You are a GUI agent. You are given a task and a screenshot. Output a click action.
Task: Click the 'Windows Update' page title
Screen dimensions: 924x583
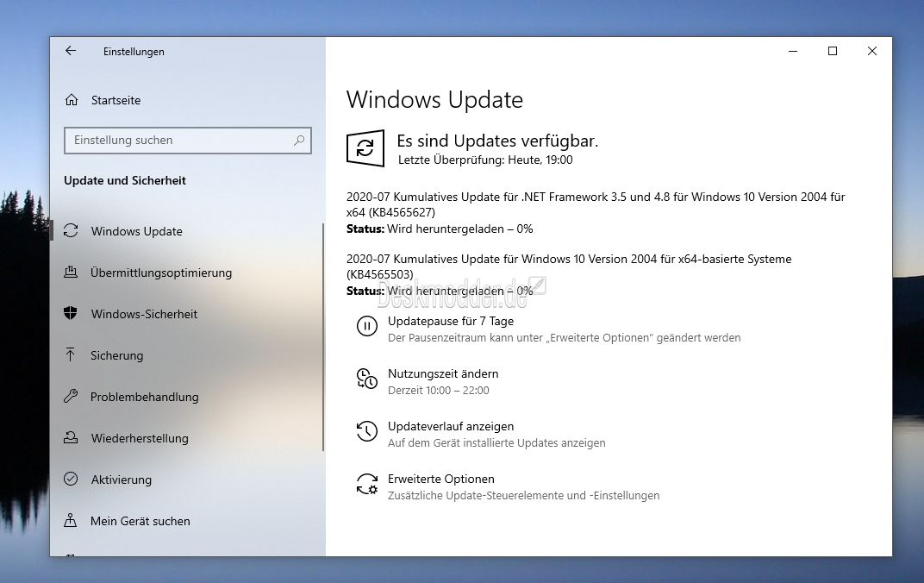[x=435, y=100]
